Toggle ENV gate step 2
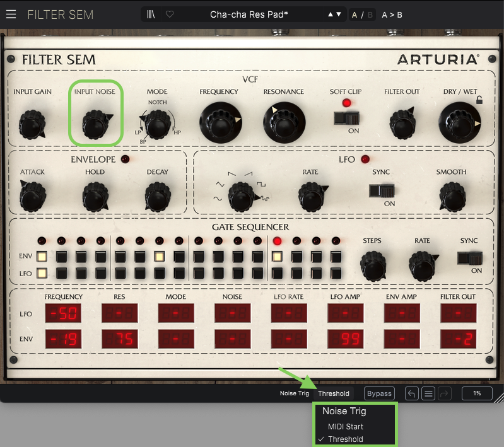The width and height of the screenshot is (504, 447). (x=61, y=257)
